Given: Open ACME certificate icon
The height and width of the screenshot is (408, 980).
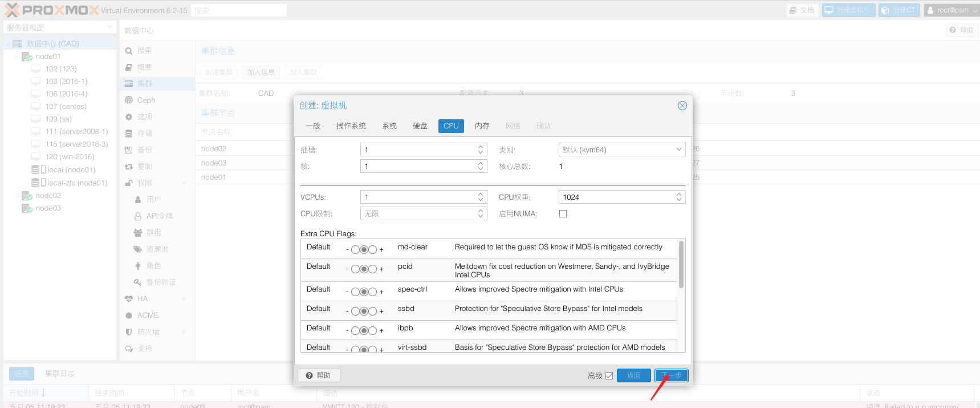Looking at the screenshot, I should (x=129, y=316).
